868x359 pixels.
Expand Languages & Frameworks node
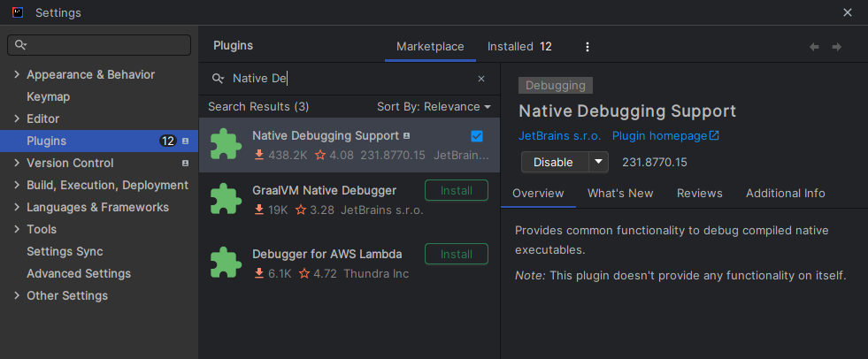[x=17, y=208]
